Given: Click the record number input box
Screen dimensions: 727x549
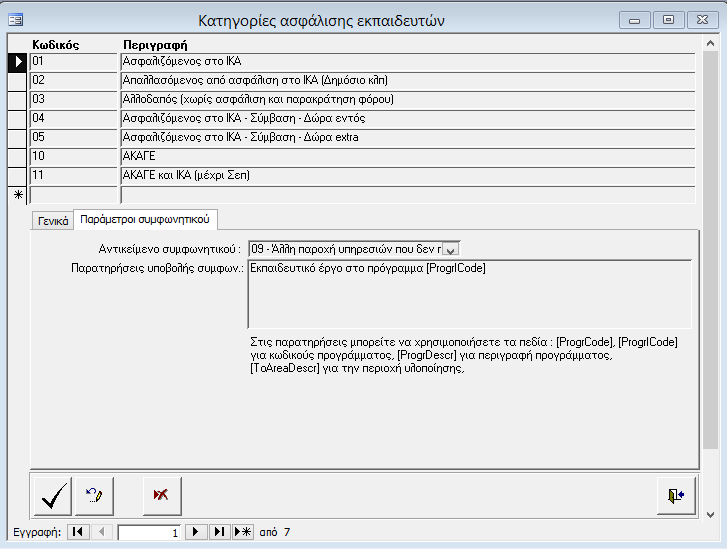Looking at the screenshot, I should (x=150, y=532).
